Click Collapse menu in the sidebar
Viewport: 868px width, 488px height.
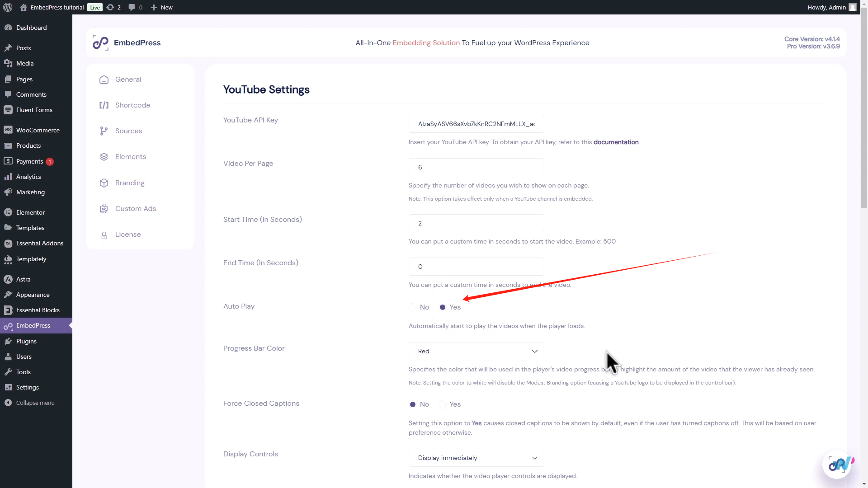(x=35, y=403)
